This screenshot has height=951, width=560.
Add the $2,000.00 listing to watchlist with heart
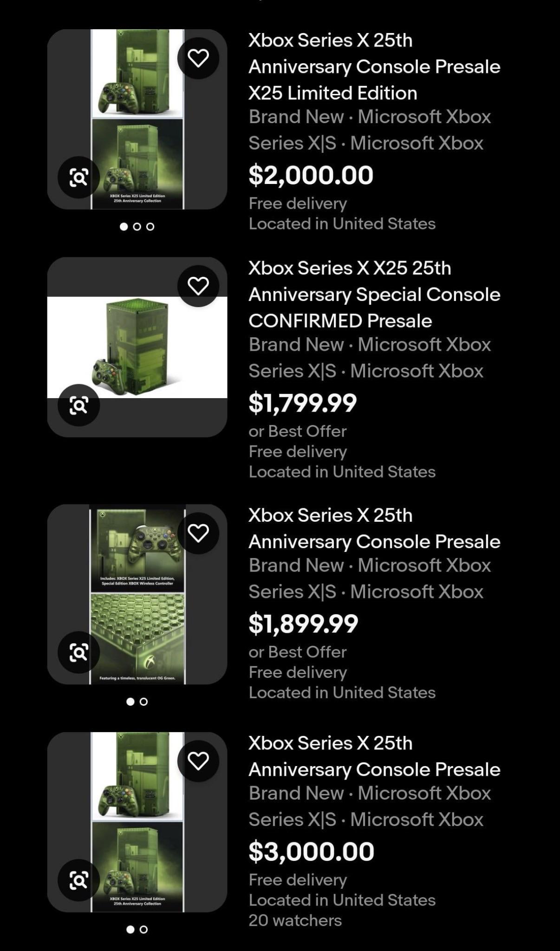pyautogui.click(x=198, y=58)
